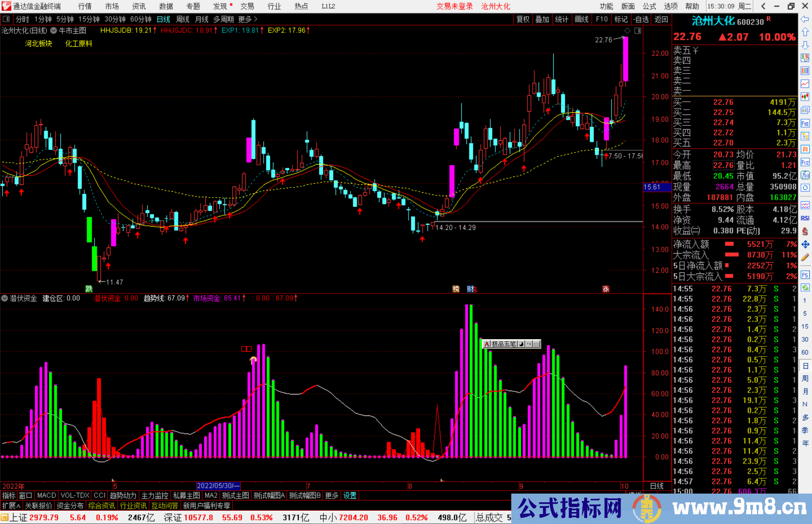Switch to the MACD indicator tab
This screenshot has height=524, width=812.
click(x=46, y=495)
